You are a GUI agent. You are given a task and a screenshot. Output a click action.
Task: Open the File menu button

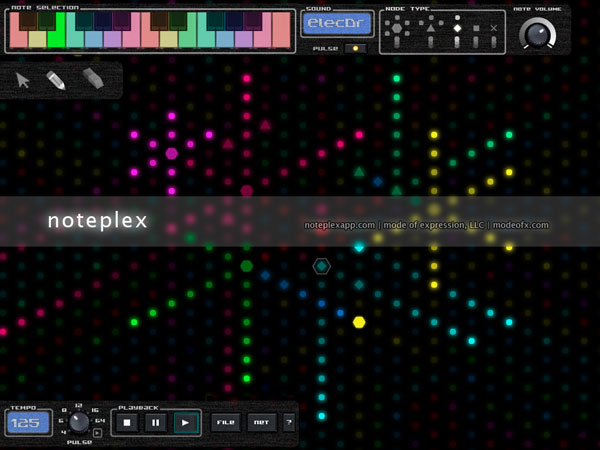[x=226, y=422]
